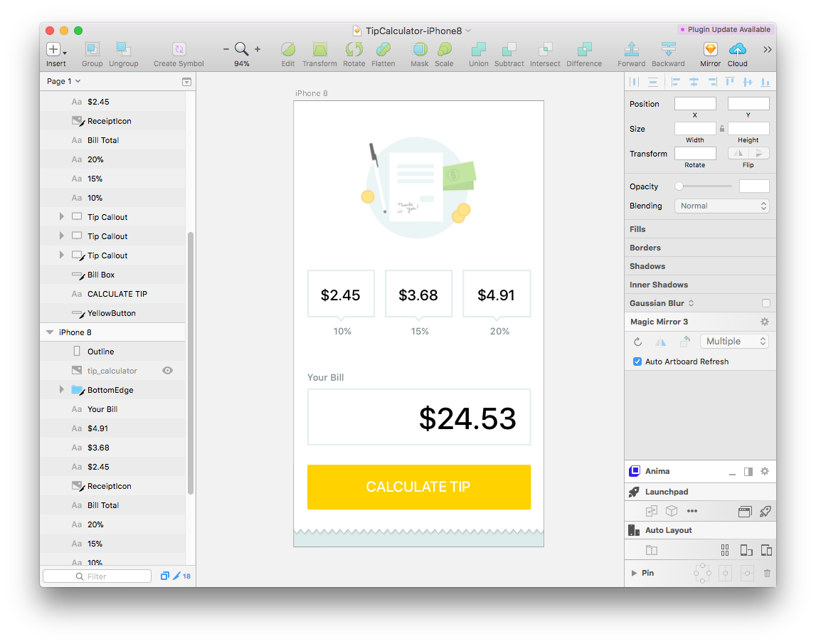This screenshot has width=816, height=644.
Task: Click the Auto Layout grid icon
Action: click(x=725, y=550)
